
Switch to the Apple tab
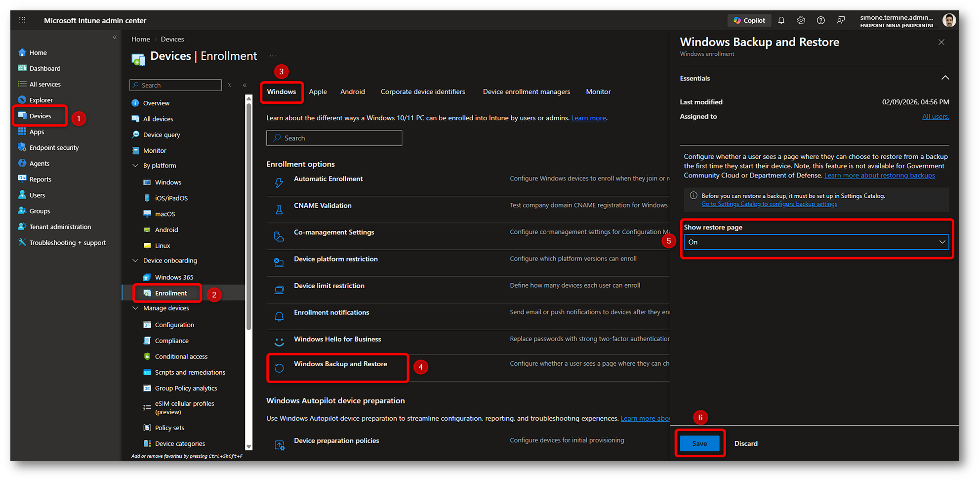coord(318,91)
